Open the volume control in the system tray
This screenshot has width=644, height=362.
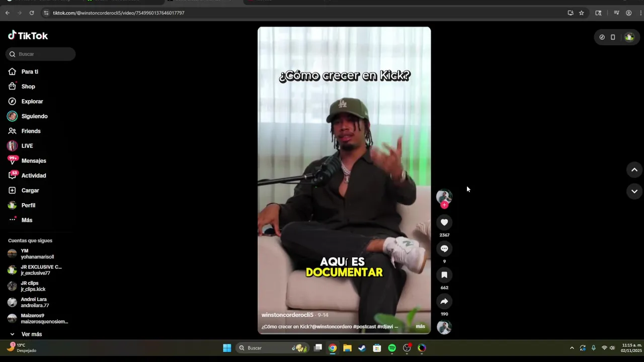612,348
